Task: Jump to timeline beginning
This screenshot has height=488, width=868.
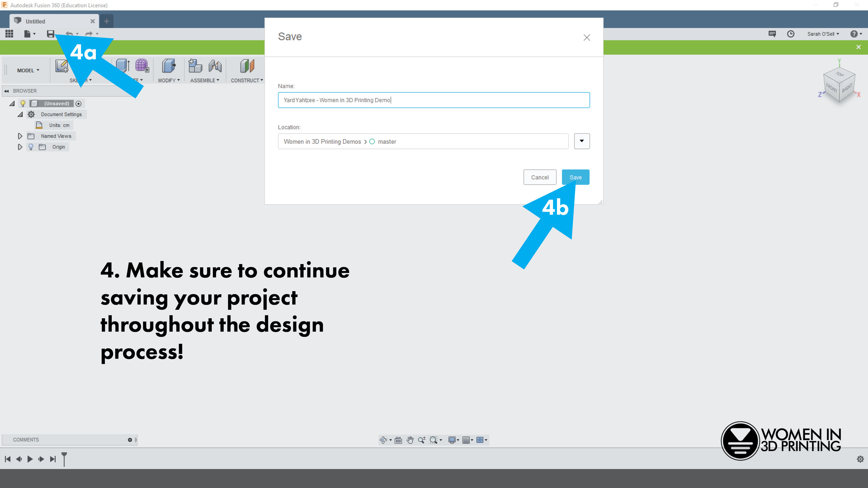Action: (8, 459)
